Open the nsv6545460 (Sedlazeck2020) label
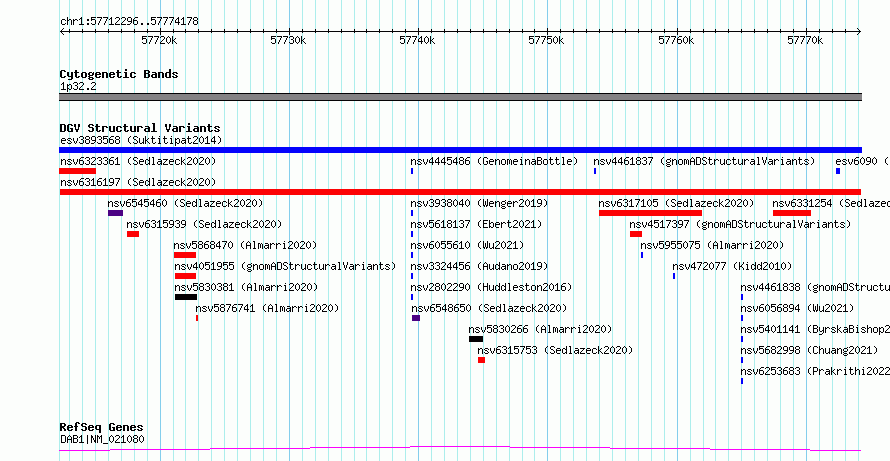This screenshot has width=890, height=461. pos(185,203)
